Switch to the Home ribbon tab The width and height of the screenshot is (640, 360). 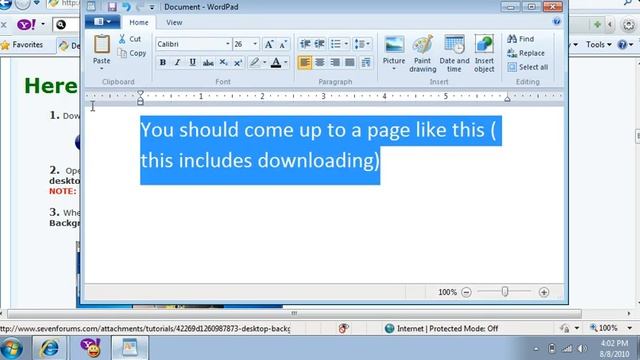(139, 22)
